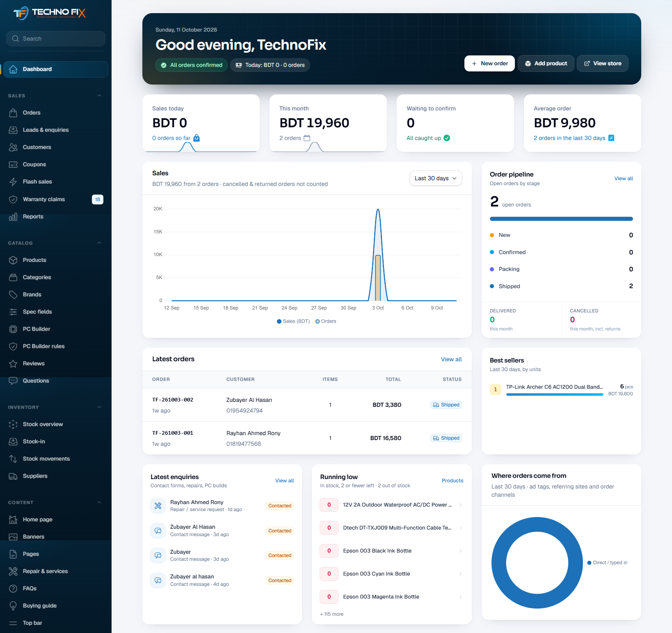Click the Techno Fix logo
672x633 pixels.
pos(49,13)
